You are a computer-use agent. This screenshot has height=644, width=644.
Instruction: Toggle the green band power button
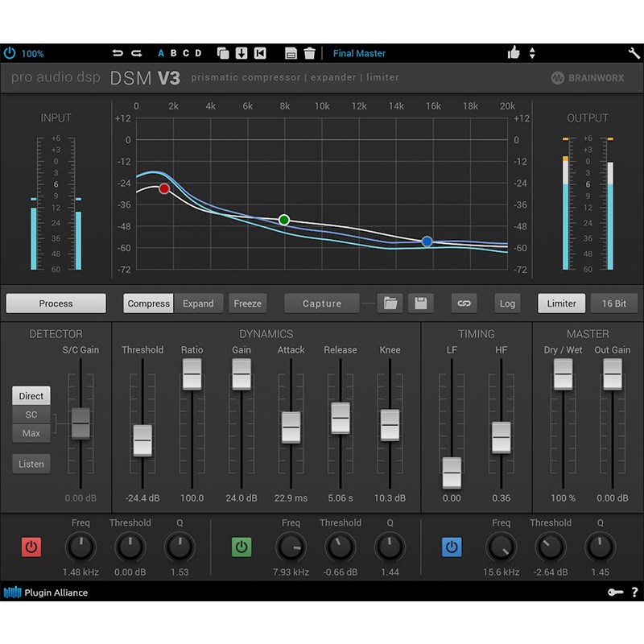pos(242,547)
